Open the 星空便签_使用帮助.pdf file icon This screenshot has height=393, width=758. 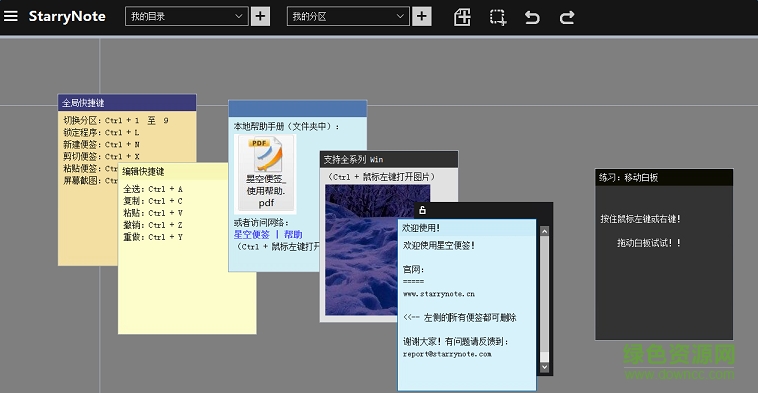[265, 174]
